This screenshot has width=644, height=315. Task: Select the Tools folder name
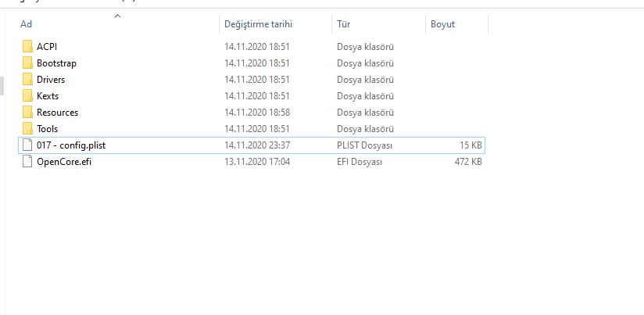[47, 129]
